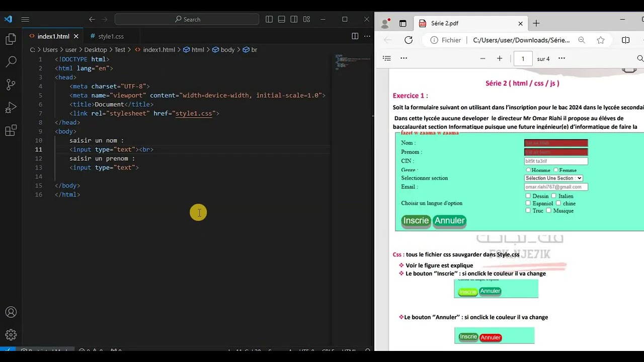Split the editor to the right
This screenshot has width=644, height=362.
click(355, 36)
